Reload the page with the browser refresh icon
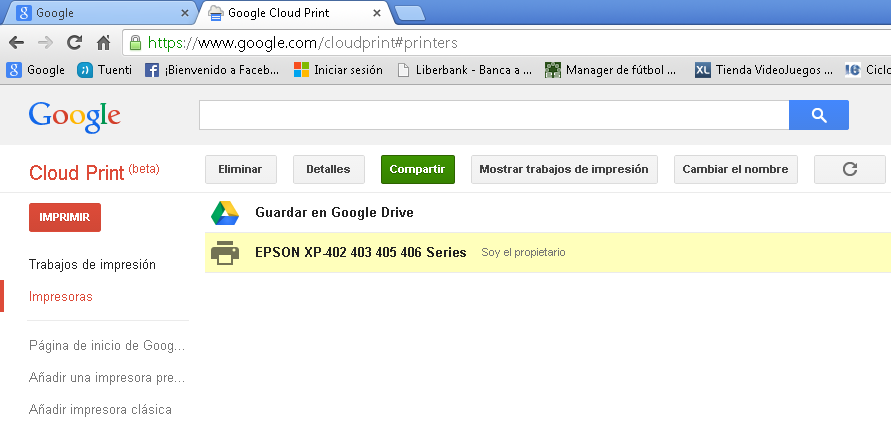Image resolution: width=891 pixels, height=434 pixels. [x=74, y=43]
